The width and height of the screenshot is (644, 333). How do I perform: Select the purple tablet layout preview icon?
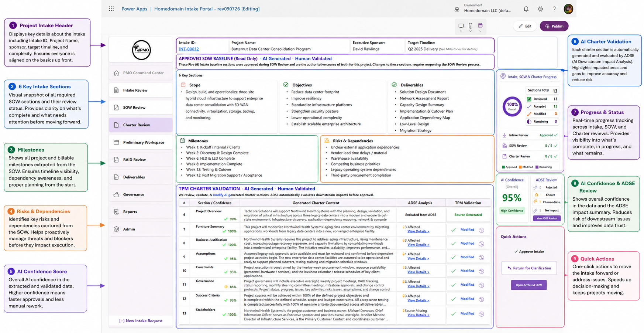481,26
